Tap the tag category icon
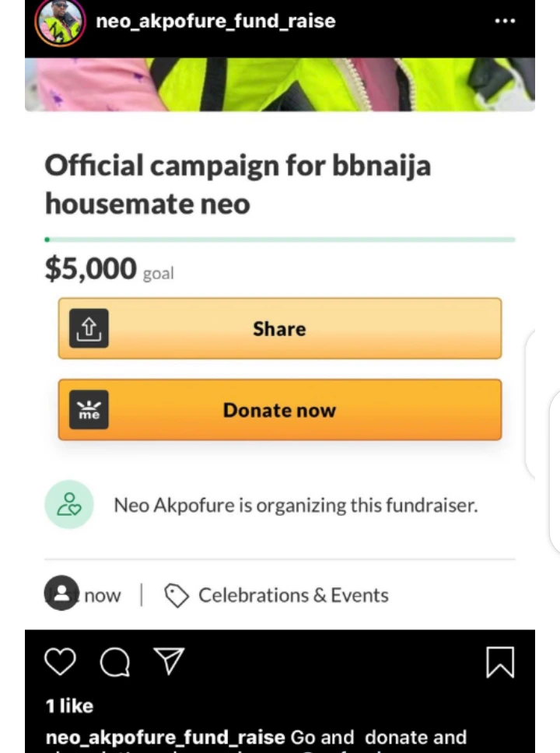 coord(177,596)
